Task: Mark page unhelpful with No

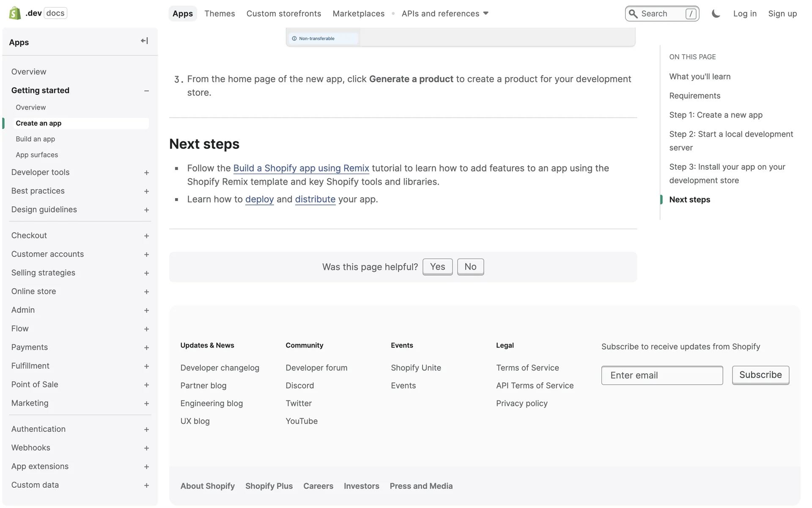Action: point(470,267)
